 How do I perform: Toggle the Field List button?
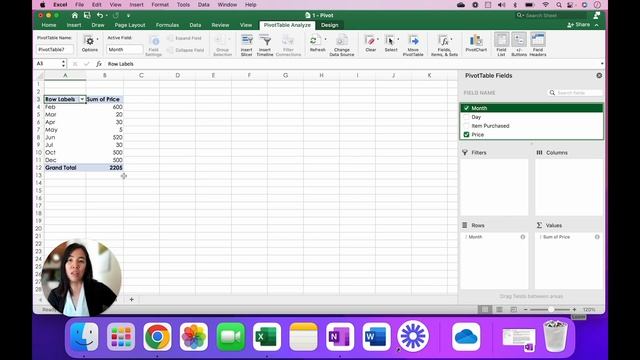501,44
